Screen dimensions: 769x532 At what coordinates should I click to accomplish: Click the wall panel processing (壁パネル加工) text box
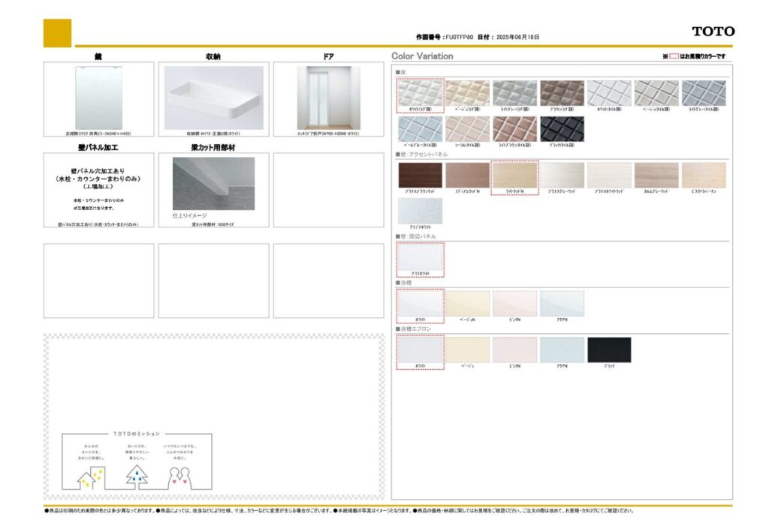98,189
